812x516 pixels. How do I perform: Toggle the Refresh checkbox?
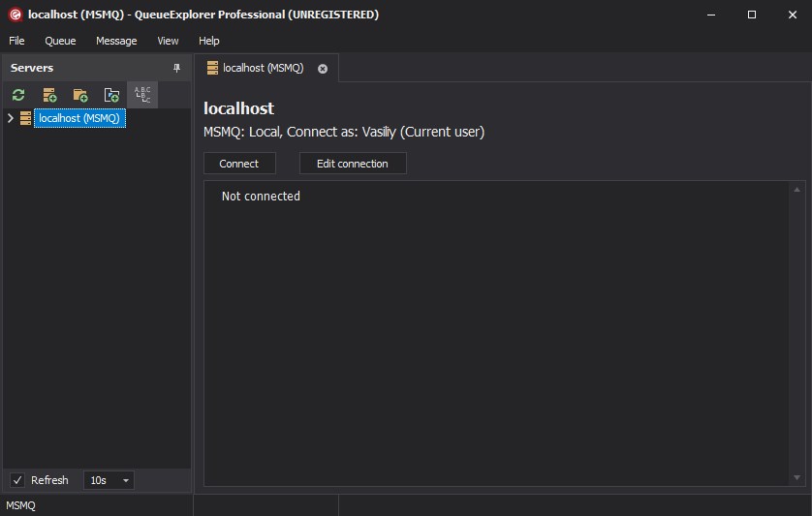[x=17, y=480]
